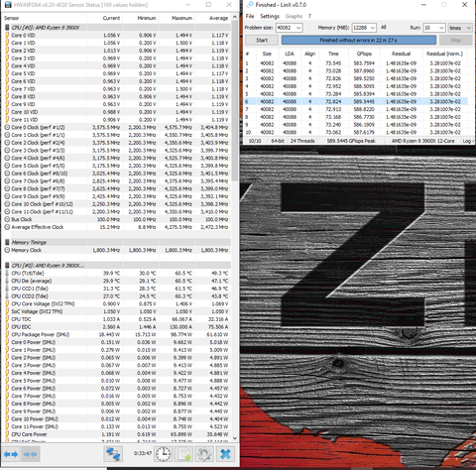The height and width of the screenshot is (470, 476).
Task: Open the File menu in LinX
Action: tap(250, 16)
